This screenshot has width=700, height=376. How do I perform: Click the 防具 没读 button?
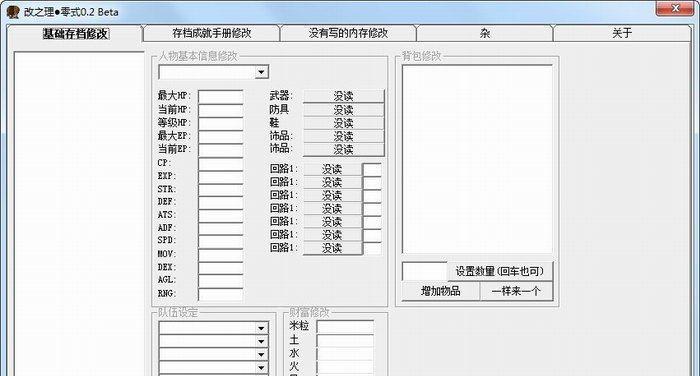(x=343, y=109)
